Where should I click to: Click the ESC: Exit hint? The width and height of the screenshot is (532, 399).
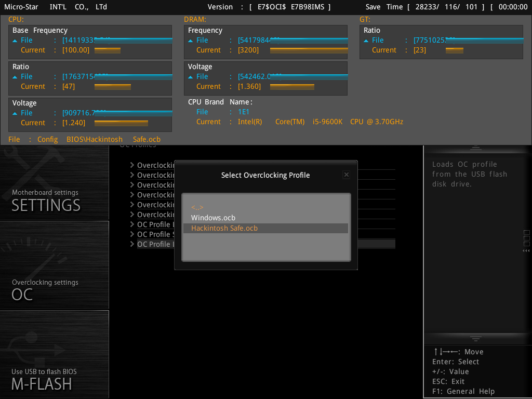[448, 381]
